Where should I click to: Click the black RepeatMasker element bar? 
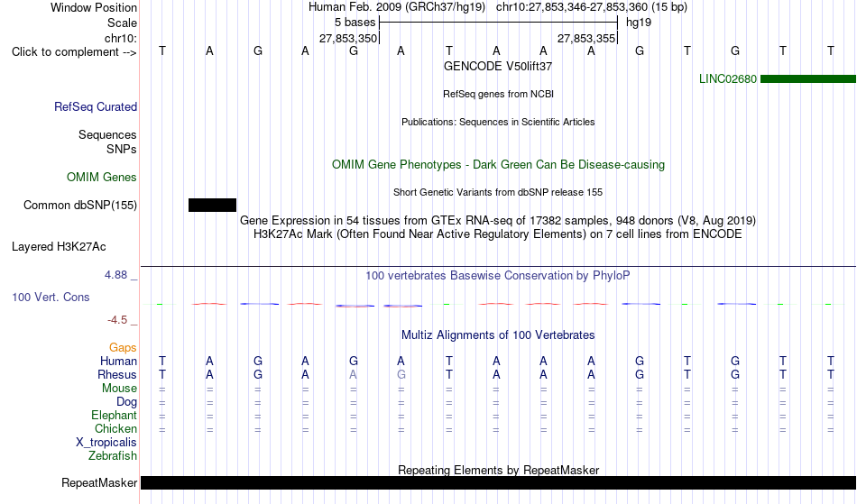[x=498, y=482]
